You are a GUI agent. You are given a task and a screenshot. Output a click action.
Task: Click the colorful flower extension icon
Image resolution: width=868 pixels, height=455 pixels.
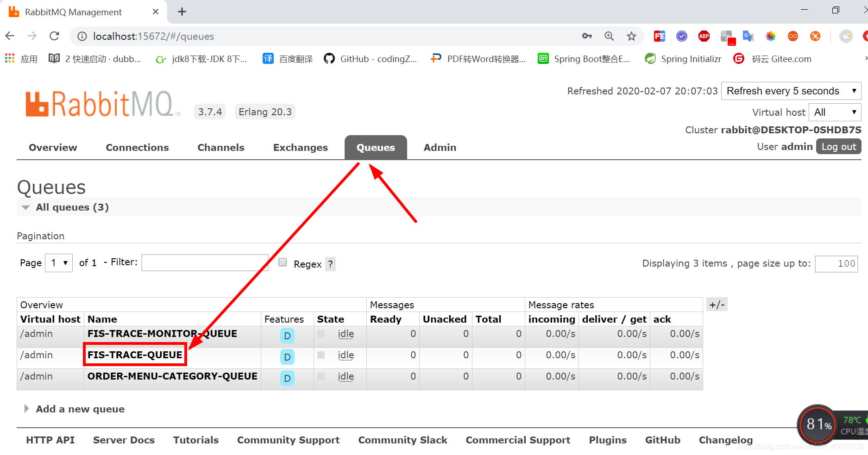click(771, 36)
